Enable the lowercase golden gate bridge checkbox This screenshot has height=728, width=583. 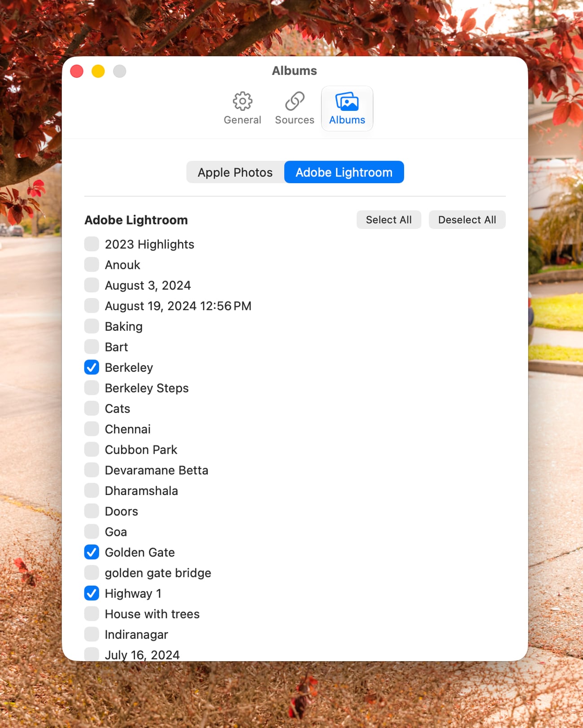(92, 573)
